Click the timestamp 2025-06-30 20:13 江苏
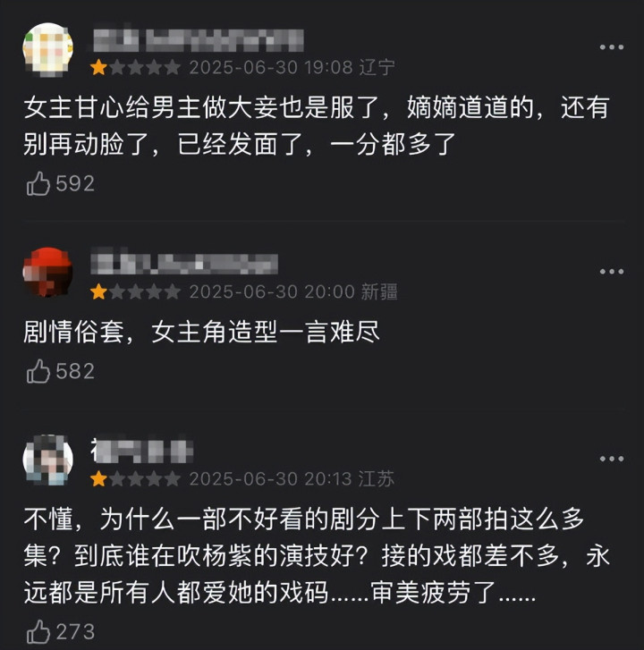Image resolution: width=644 pixels, height=650 pixels. click(292, 479)
